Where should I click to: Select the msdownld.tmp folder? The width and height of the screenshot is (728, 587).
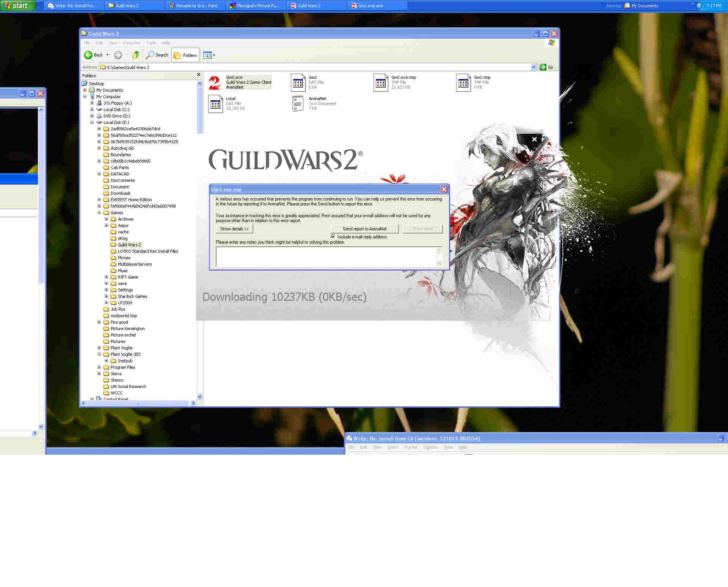click(x=124, y=316)
